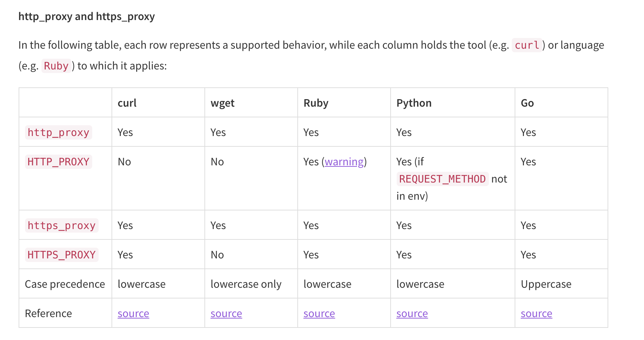Screen dimensions: 644x340
Task: Select the Go column header
Action: tap(527, 103)
